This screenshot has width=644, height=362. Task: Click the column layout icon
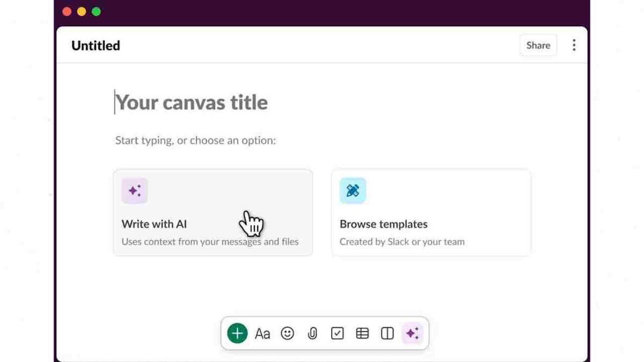pyautogui.click(x=387, y=333)
